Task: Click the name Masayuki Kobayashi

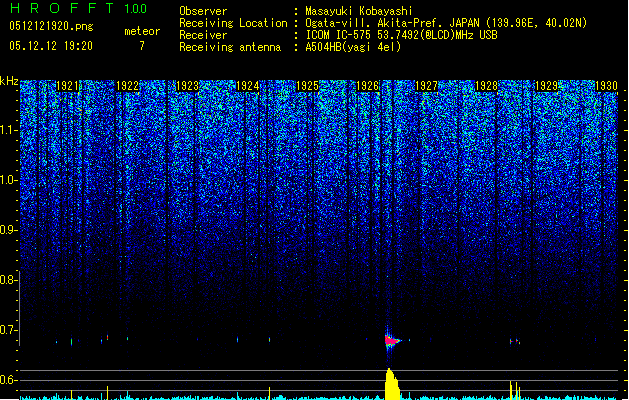Action: (359, 11)
